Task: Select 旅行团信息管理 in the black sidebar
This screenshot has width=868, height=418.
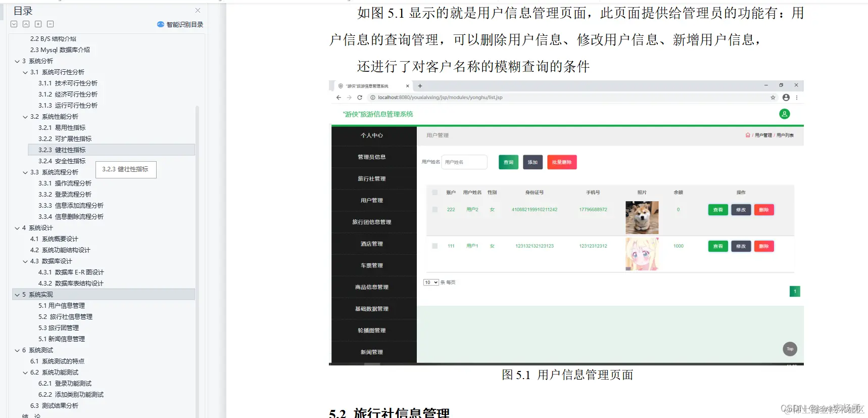Action: point(372,222)
